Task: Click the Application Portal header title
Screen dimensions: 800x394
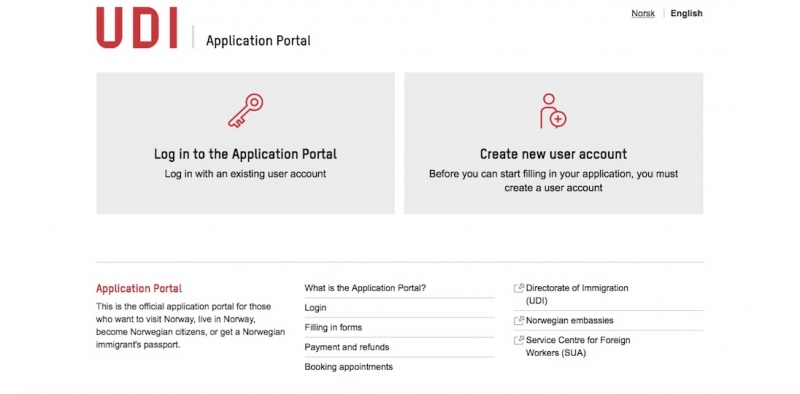Action: [x=258, y=41]
